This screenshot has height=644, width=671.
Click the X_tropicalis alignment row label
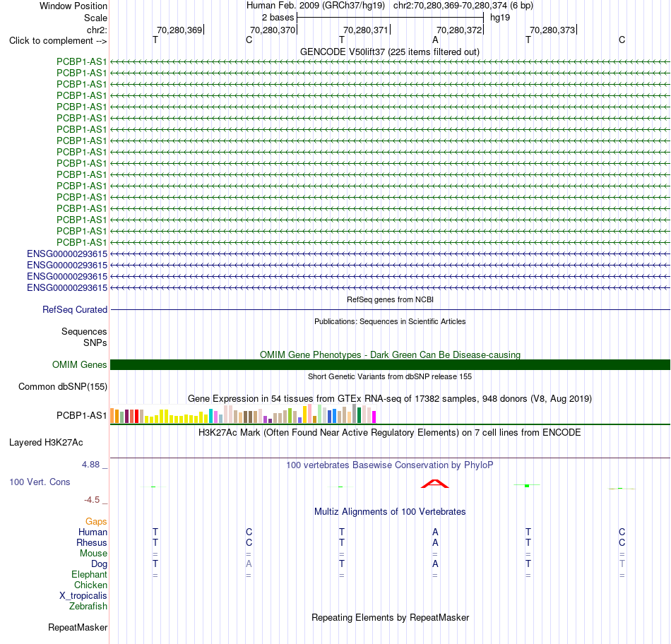pyautogui.click(x=83, y=596)
